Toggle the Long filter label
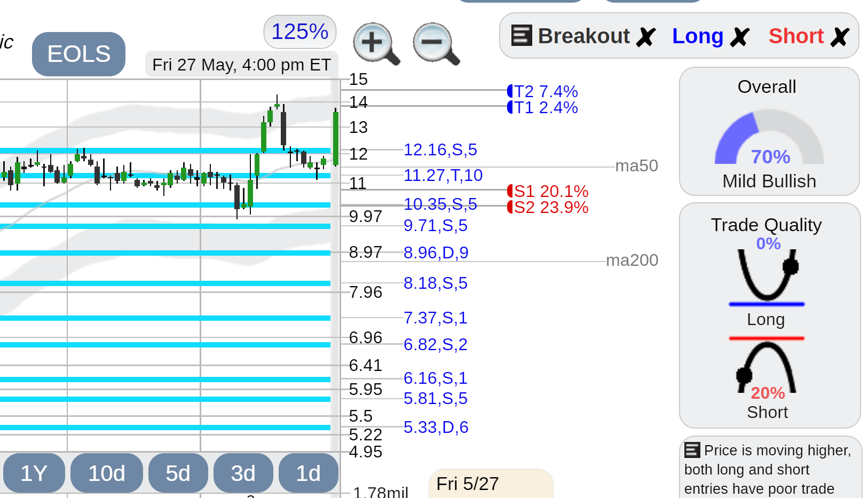Viewport: 868px width, 498px height. pos(698,36)
